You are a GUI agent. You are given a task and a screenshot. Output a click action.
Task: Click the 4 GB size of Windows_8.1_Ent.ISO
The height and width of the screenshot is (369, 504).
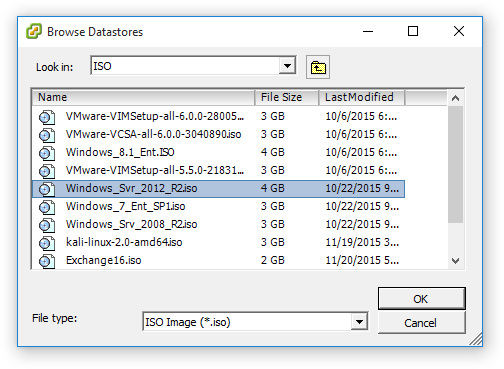(x=273, y=152)
